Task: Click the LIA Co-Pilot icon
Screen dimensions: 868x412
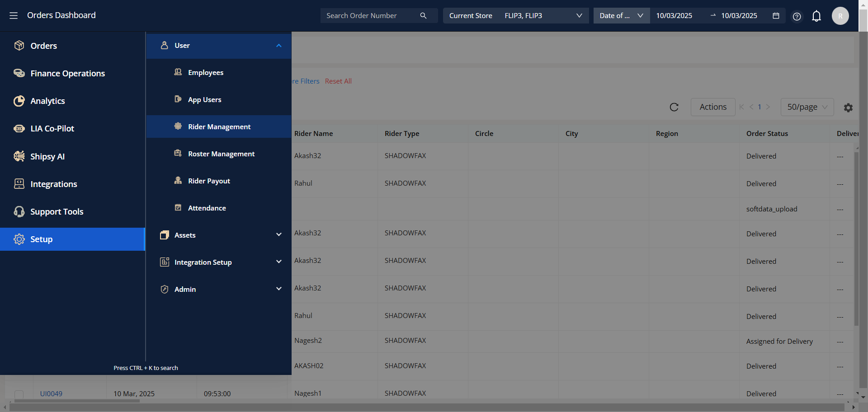Action: 19,128
